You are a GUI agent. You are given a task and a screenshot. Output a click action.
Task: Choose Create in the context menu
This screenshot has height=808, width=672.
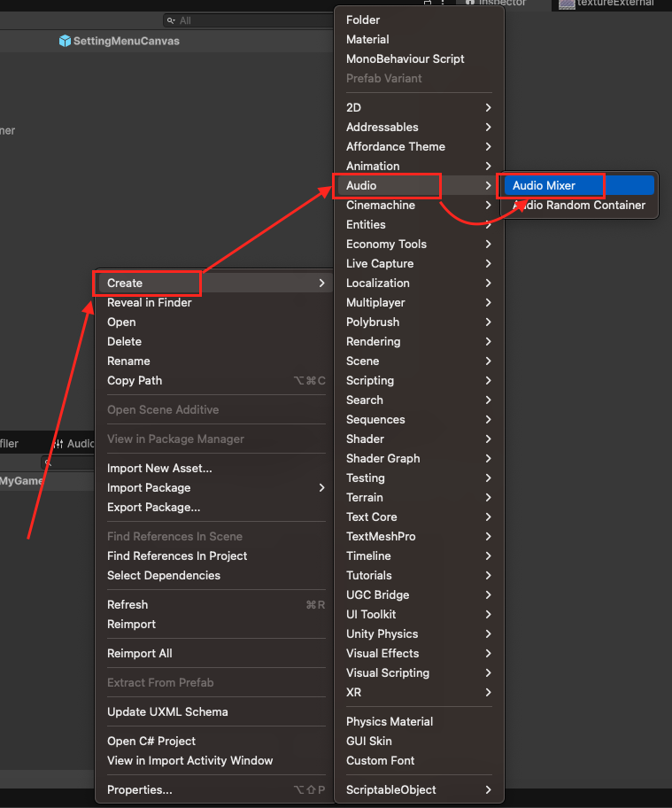click(x=214, y=283)
